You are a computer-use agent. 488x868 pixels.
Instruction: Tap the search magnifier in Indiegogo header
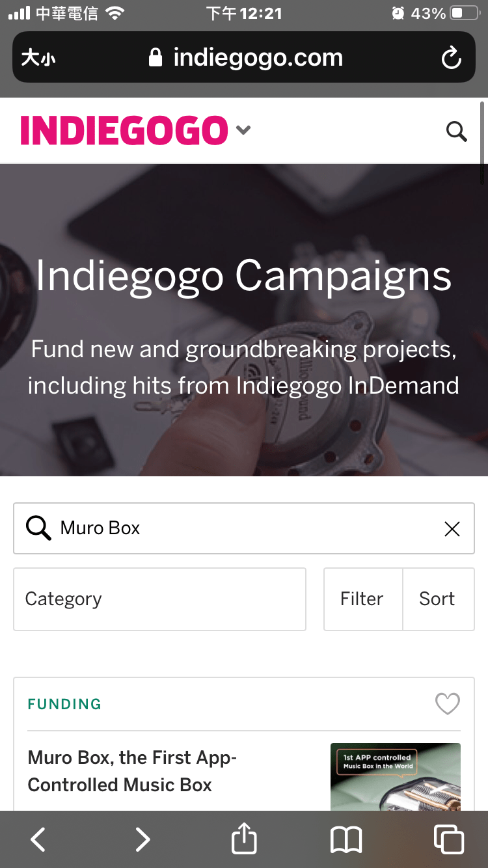click(456, 131)
